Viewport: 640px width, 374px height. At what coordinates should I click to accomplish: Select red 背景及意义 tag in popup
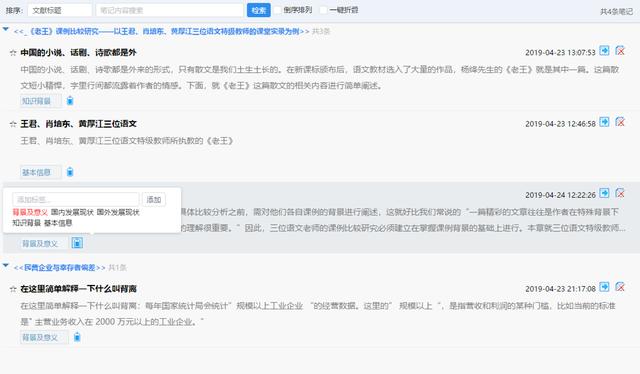[30, 212]
